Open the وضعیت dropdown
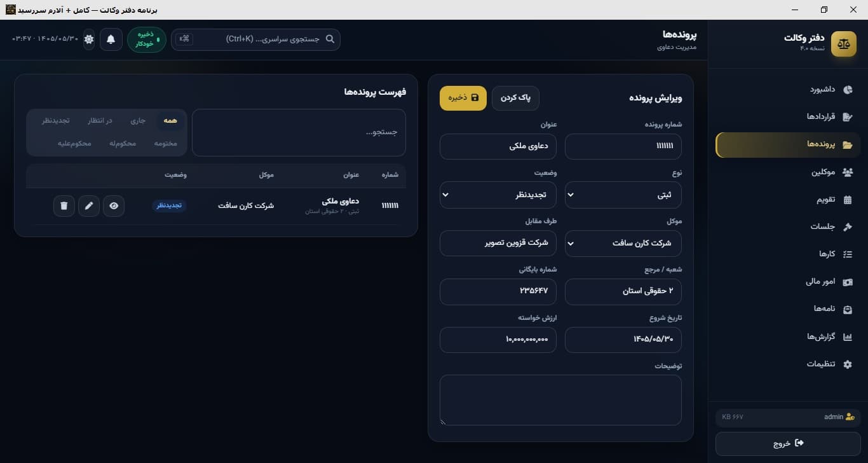 [498, 195]
